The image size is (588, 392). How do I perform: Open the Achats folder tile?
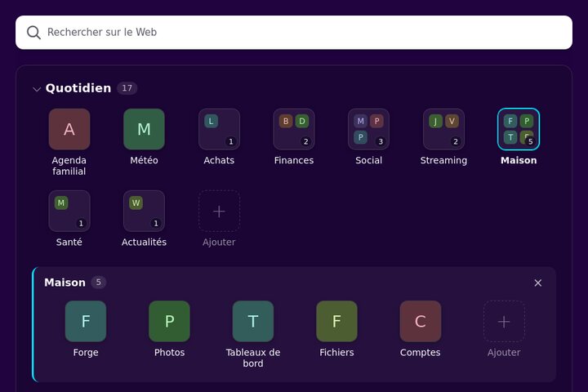pyautogui.click(x=219, y=129)
